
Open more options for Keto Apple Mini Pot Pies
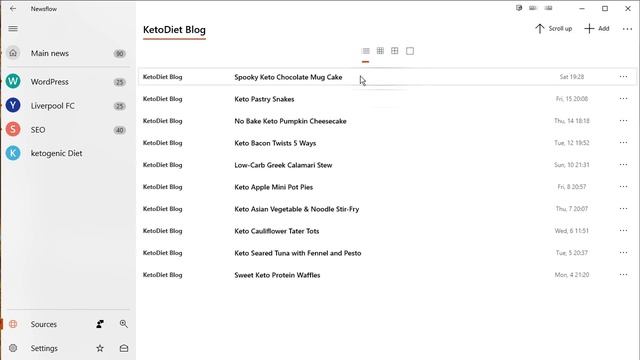(623, 187)
